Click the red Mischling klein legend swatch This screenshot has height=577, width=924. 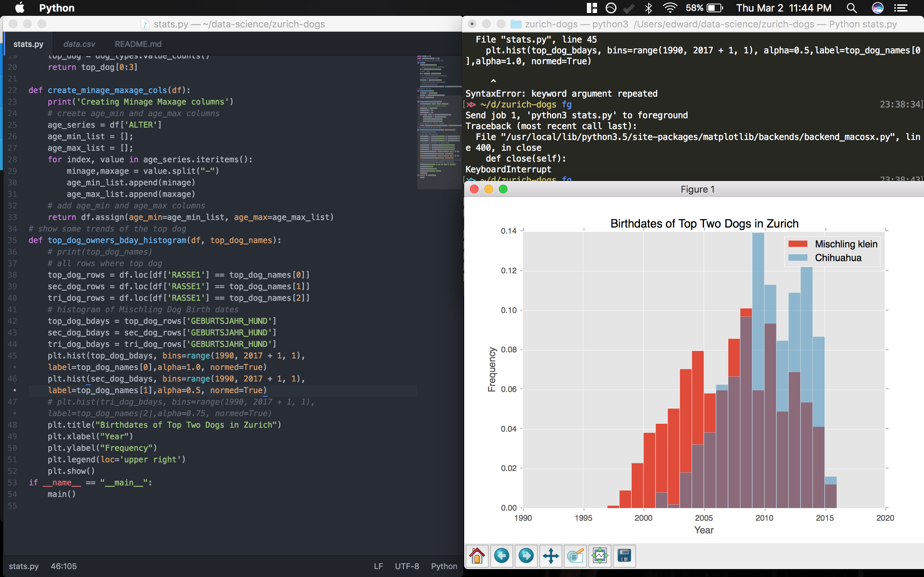[798, 244]
